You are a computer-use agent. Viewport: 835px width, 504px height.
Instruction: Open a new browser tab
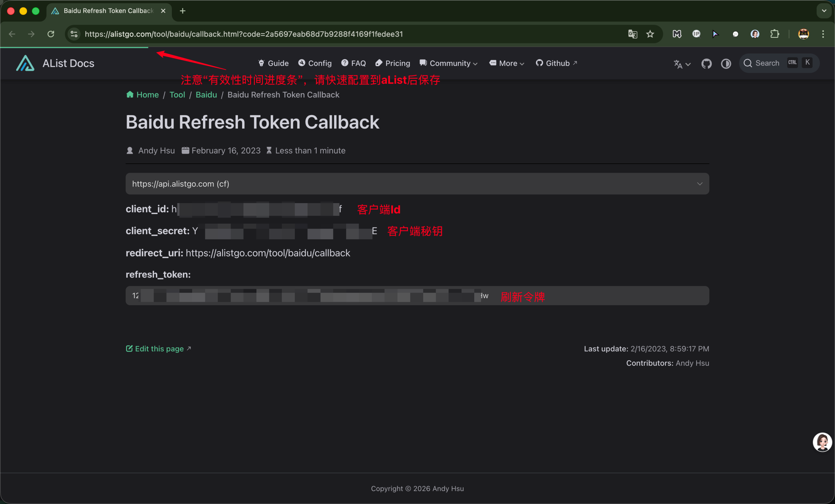[183, 11]
